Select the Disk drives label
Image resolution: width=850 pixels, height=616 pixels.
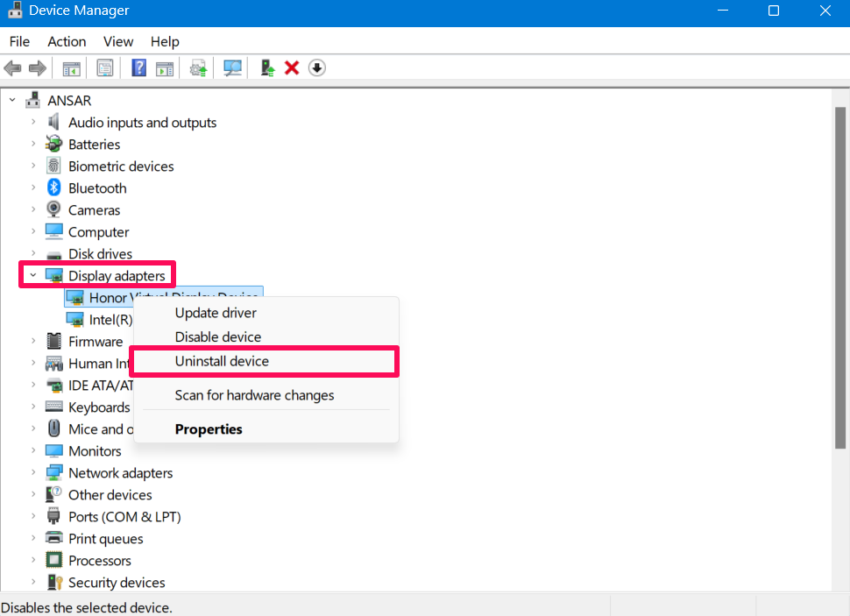pos(100,254)
